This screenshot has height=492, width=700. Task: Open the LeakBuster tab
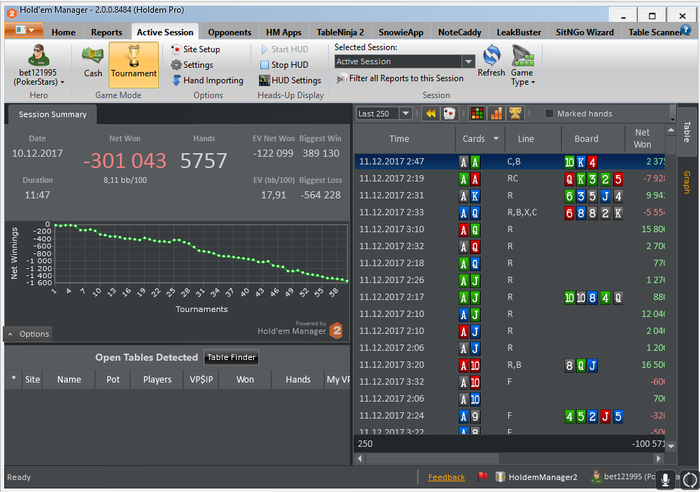(x=518, y=32)
